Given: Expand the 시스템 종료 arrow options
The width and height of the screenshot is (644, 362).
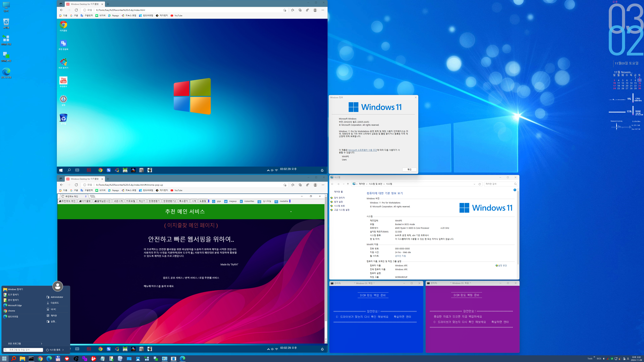Looking at the screenshot, I should [x=63, y=350].
